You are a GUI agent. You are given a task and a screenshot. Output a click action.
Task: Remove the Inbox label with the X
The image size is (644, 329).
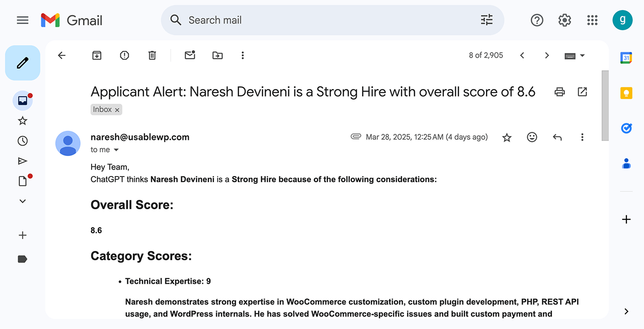tap(117, 109)
